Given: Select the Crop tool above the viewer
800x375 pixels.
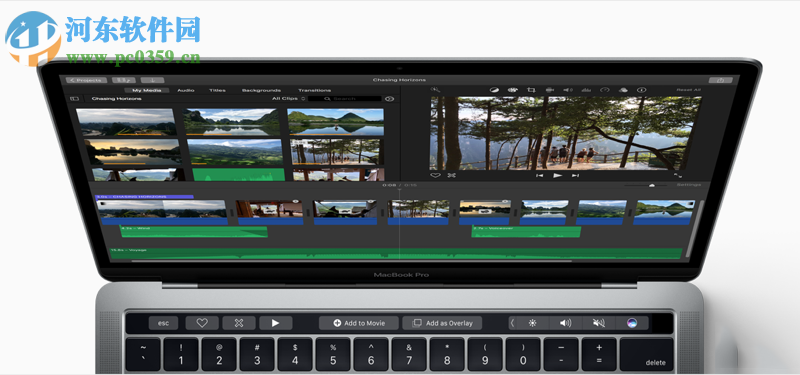Looking at the screenshot, I should [x=531, y=90].
